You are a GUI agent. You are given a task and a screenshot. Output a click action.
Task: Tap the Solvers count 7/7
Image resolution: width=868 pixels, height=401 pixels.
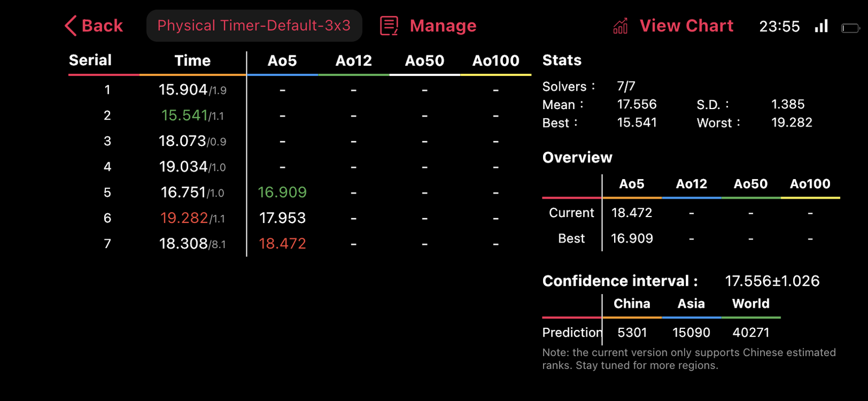point(626,86)
